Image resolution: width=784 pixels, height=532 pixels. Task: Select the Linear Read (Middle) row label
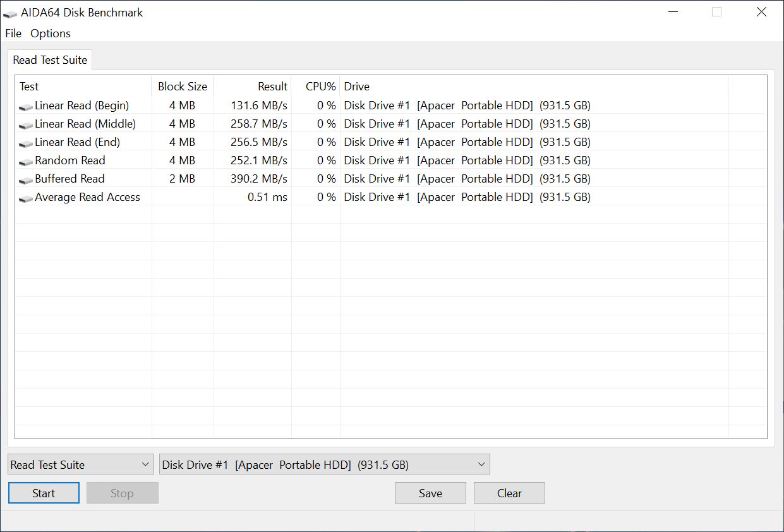(85, 124)
